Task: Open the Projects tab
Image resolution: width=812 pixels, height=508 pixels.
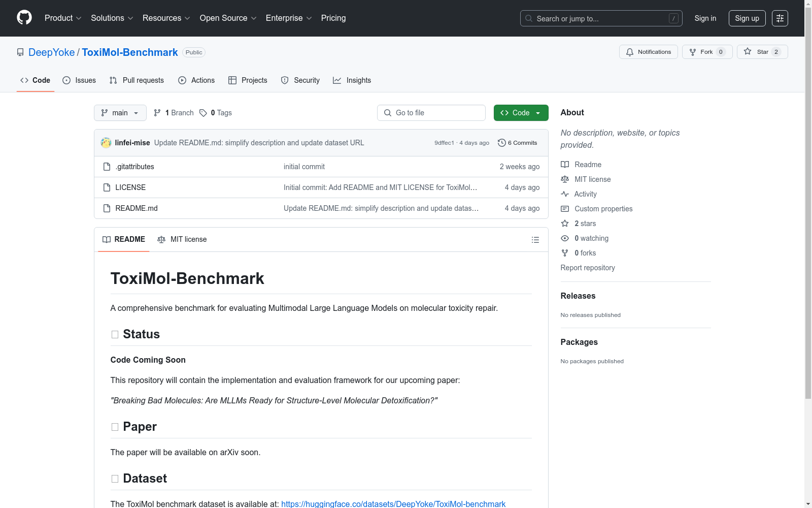Action: pos(248,80)
